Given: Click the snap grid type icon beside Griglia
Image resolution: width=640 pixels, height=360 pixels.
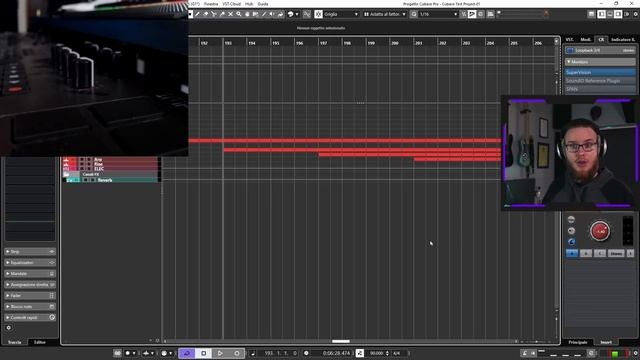Looking at the screenshot, I should tap(318, 14).
